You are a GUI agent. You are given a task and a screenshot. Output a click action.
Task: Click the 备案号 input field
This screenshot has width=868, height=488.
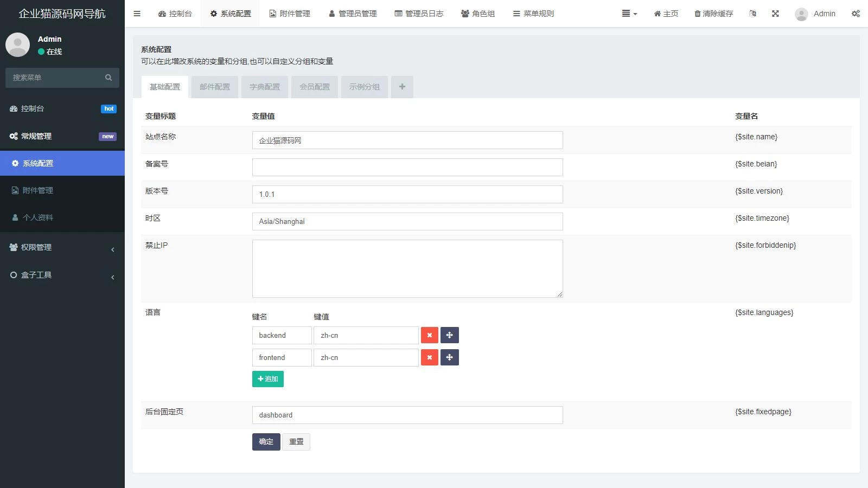(407, 167)
